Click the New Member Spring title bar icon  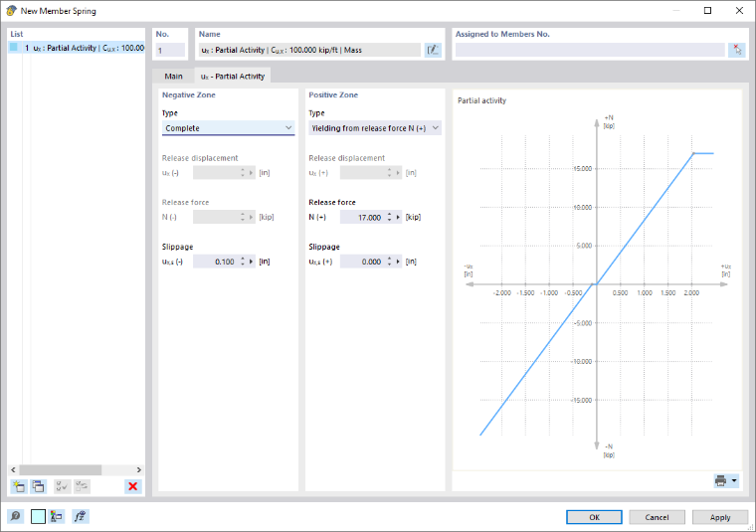(11, 11)
